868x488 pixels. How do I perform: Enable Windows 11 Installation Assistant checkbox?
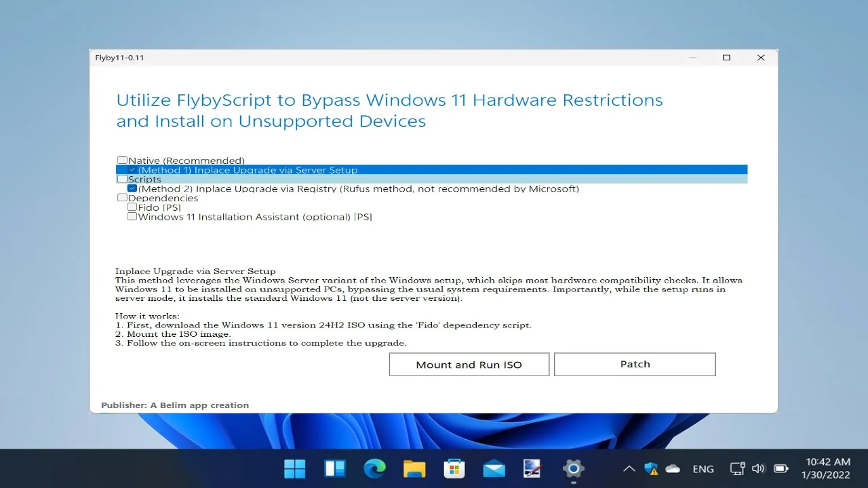click(x=132, y=217)
